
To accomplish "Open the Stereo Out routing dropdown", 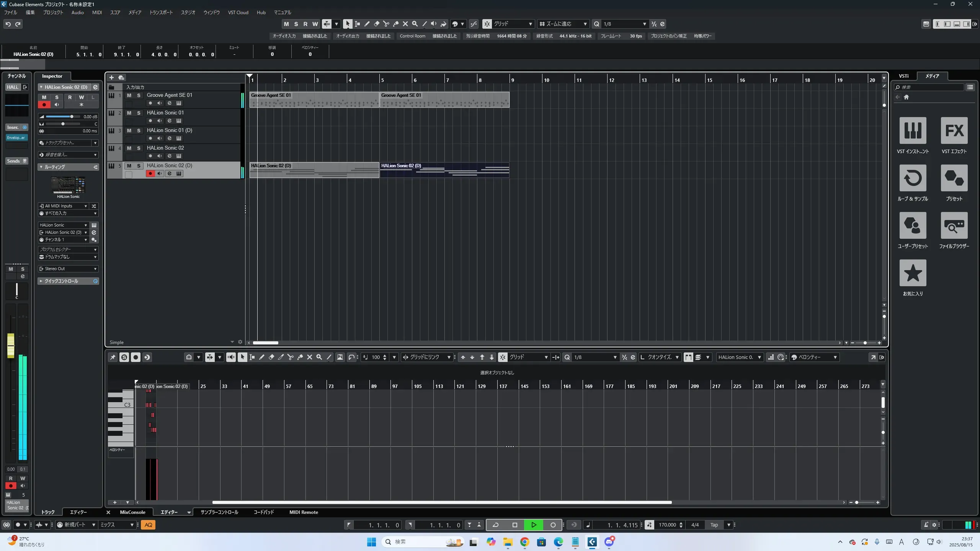I will point(68,269).
